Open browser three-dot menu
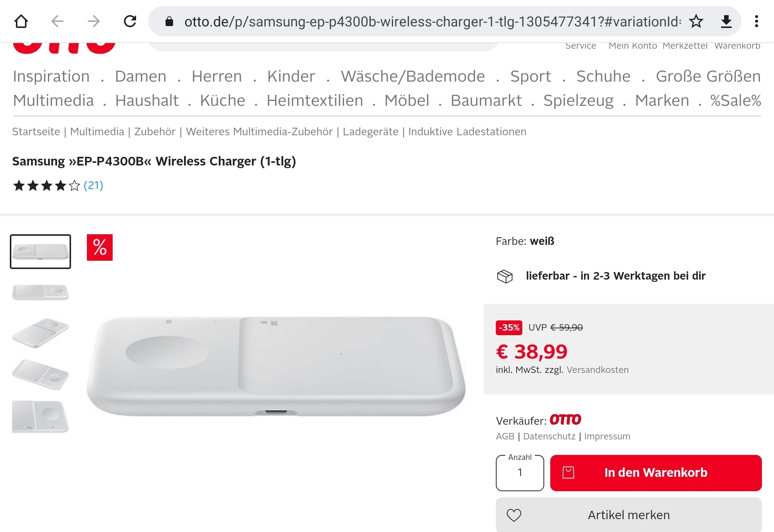The width and height of the screenshot is (774, 532). click(x=756, y=21)
